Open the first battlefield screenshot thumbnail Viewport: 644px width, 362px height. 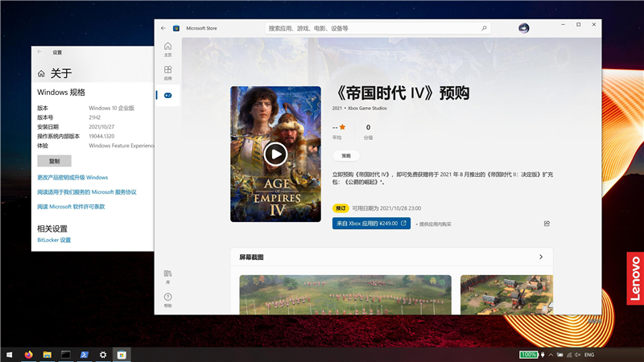[x=345, y=294]
